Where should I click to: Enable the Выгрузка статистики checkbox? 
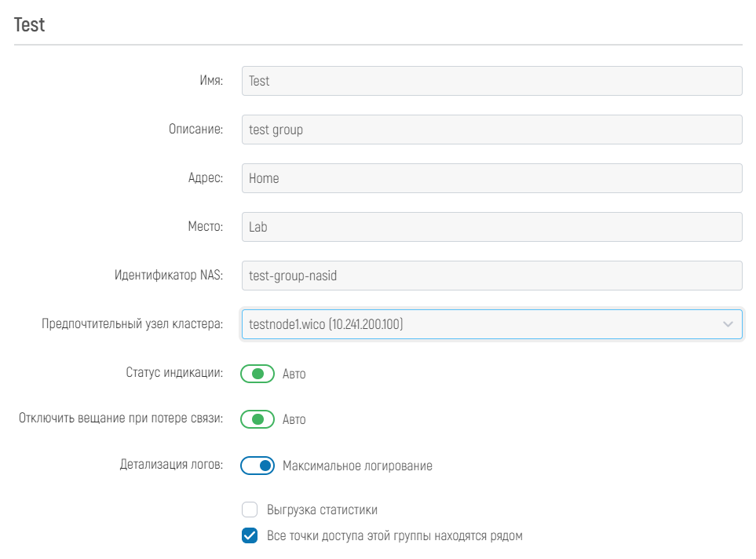(x=250, y=510)
